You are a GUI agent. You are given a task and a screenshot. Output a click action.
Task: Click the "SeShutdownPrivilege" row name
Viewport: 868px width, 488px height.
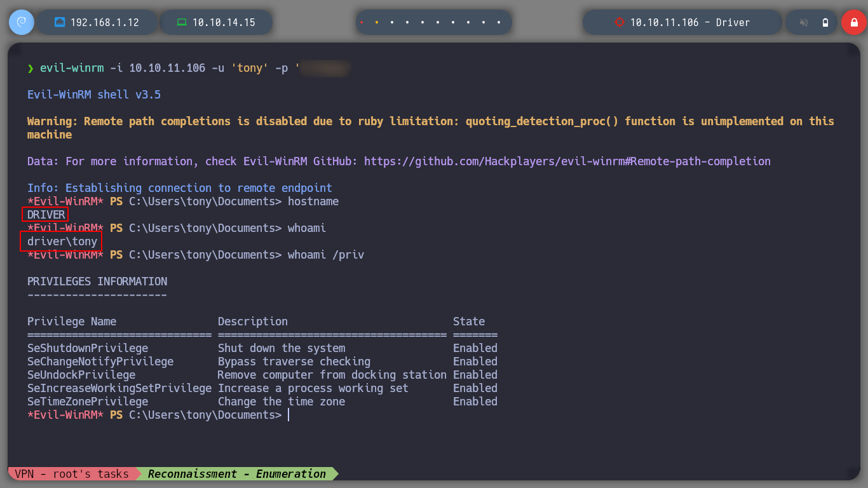pyautogui.click(x=88, y=348)
